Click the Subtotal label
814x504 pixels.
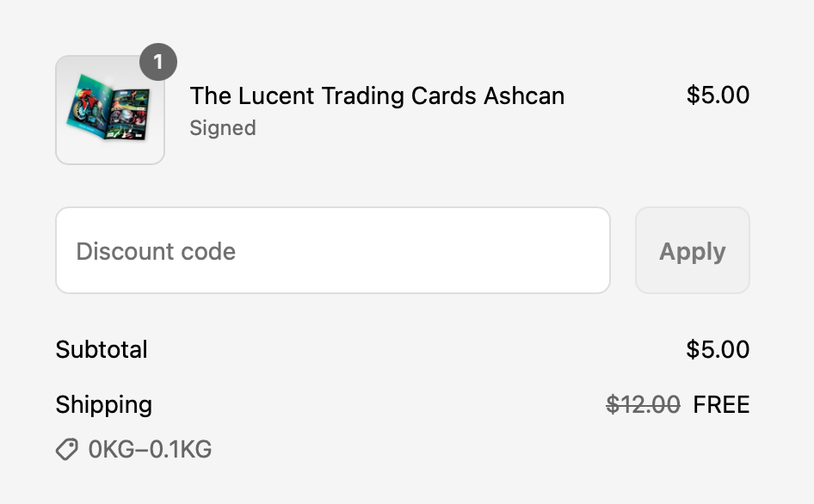point(102,349)
